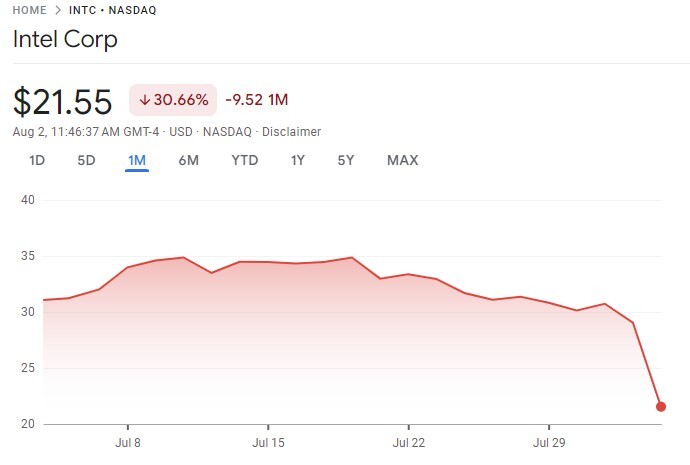View the 5Y chart range
Image resolution: width=690 pixels, height=465 pixels.
click(346, 160)
